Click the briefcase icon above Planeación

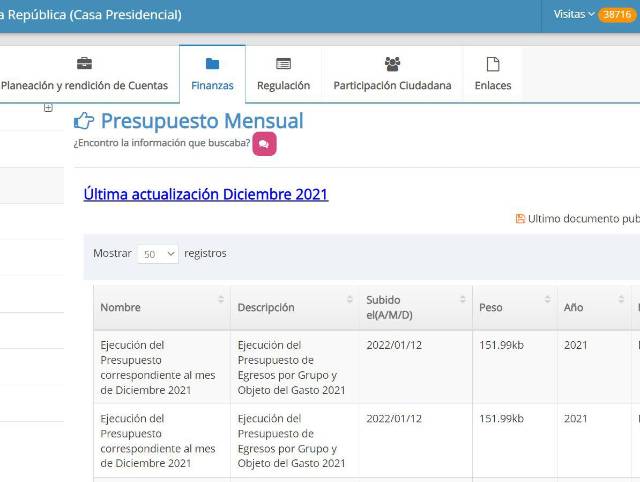pos(84,64)
